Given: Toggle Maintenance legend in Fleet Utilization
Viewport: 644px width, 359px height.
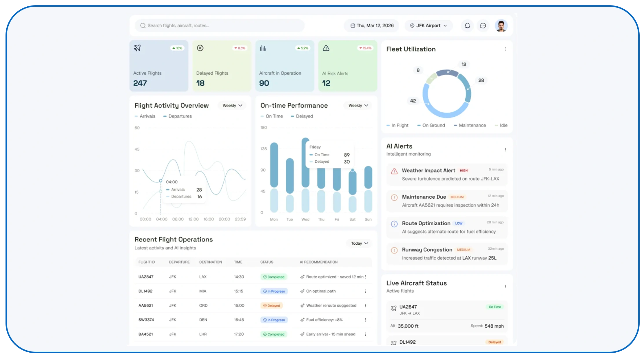Looking at the screenshot, I should click(x=470, y=125).
